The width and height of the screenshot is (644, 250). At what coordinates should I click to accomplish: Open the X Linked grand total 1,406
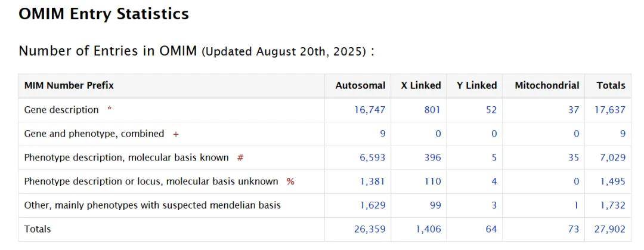point(428,229)
